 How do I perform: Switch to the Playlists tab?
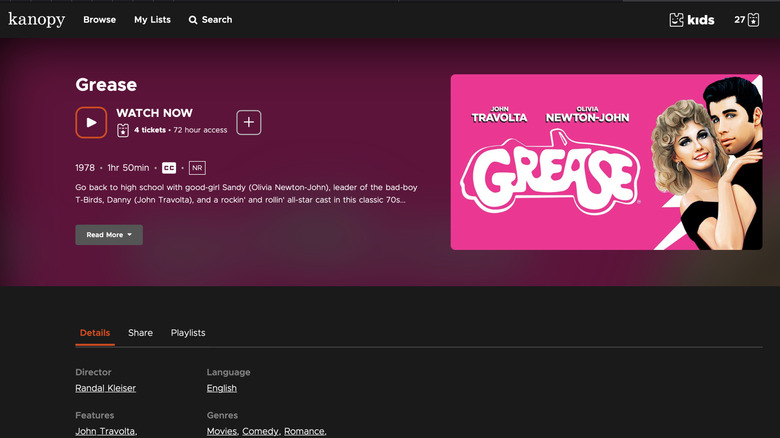188,333
